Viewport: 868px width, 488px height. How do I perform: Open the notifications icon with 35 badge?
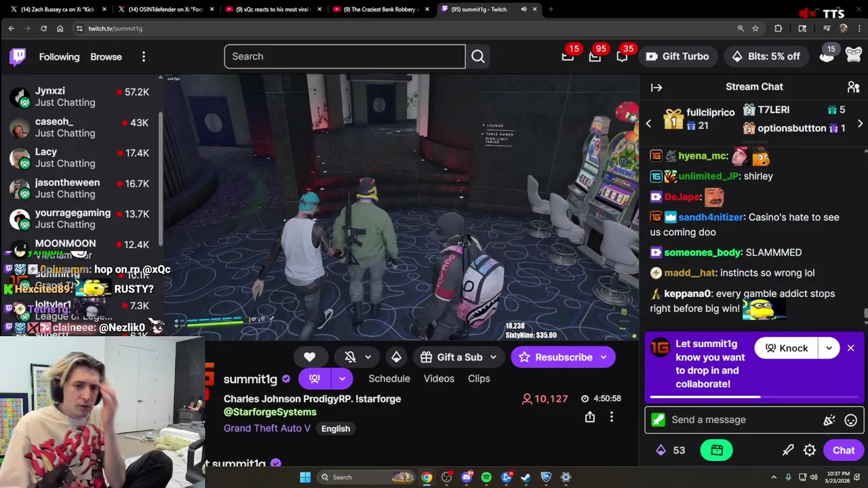(x=622, y=56)
